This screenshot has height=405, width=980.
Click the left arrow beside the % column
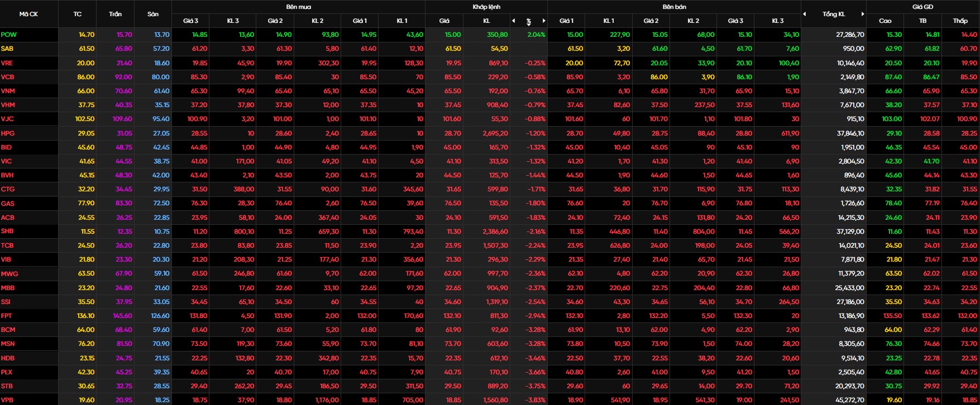click(513, 21)
